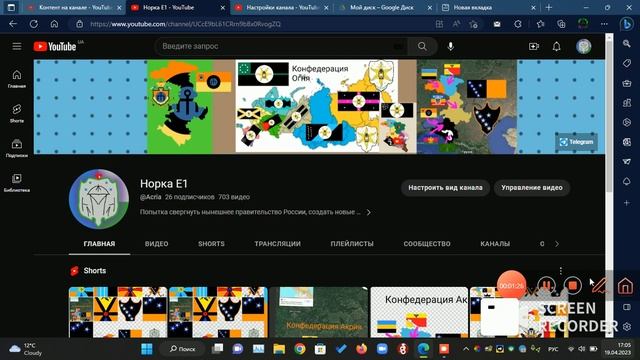The image size is (640, 360).
Task: Reload the page with refresh button
Action: (33, 24)
